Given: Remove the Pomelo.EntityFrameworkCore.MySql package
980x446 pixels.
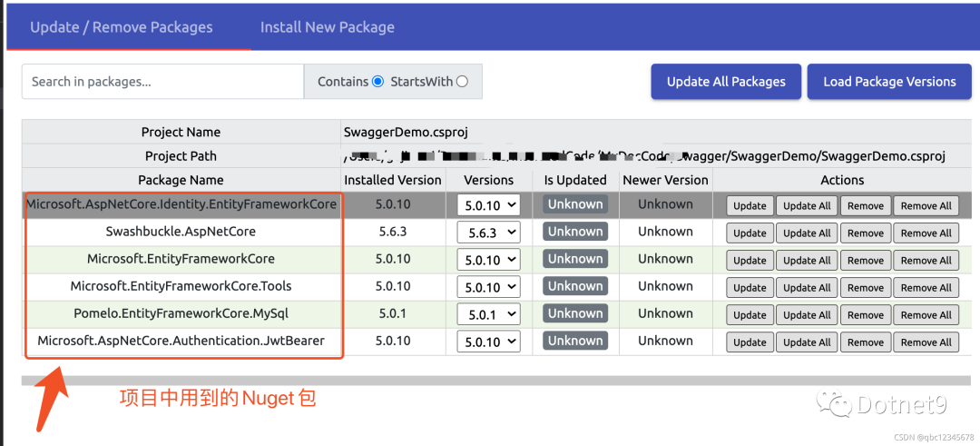Looking at the screenshot, I should point(866,315).
